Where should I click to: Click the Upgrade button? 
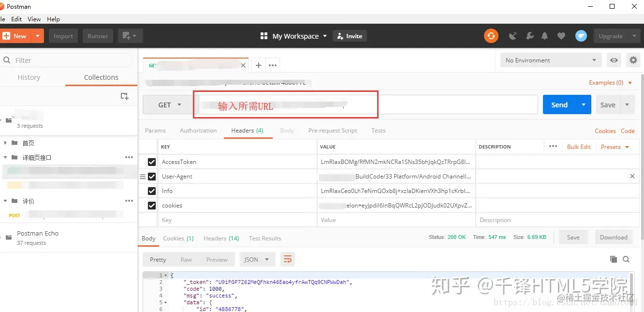click(x=611, y=36)
